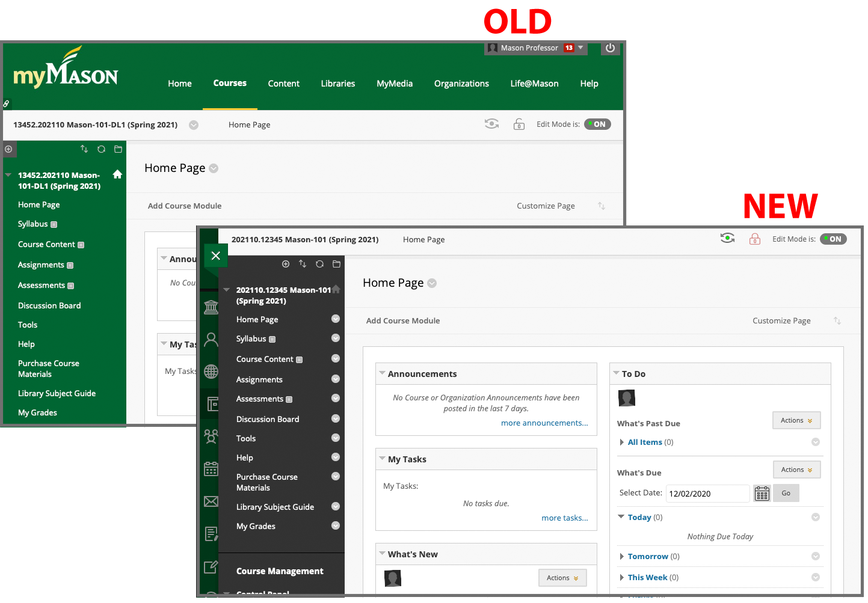Open calendar date picker icon in To Do
The image size is (868, 603).
click(x=762, y=494)
